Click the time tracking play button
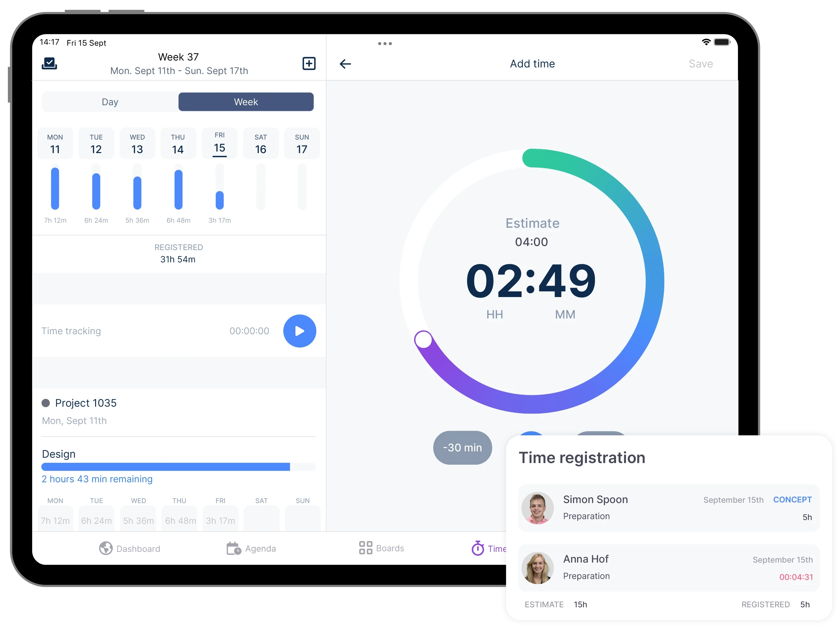This screenshot has width=840, height=630. [300, 331]
